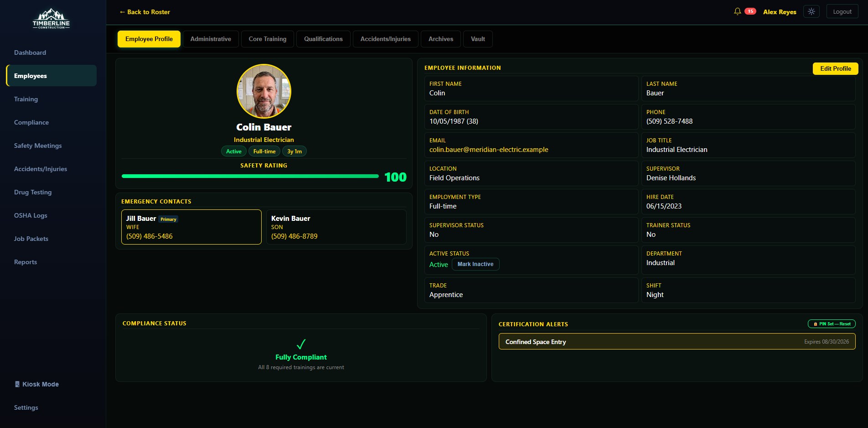868x428 pixels.
Task: Switch to the Employee Profile tab
Action: pos(149,39)
